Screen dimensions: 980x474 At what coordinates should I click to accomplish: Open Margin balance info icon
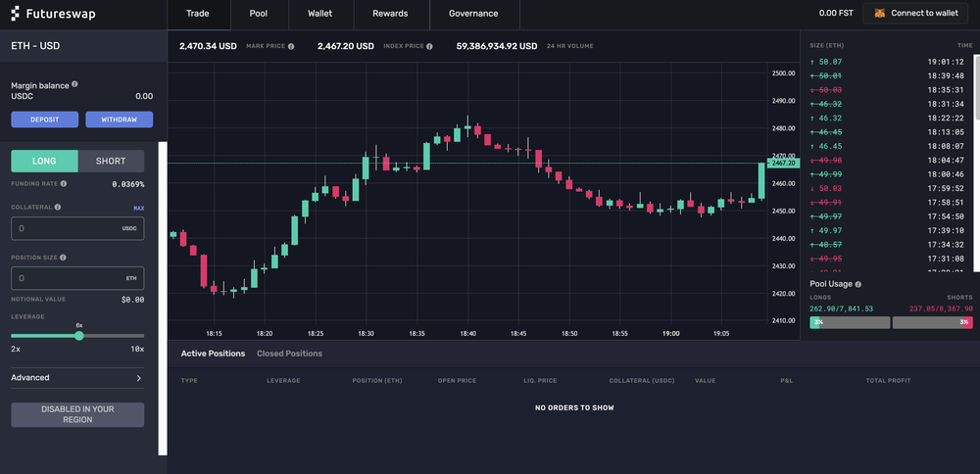click(x=74, y=84)
